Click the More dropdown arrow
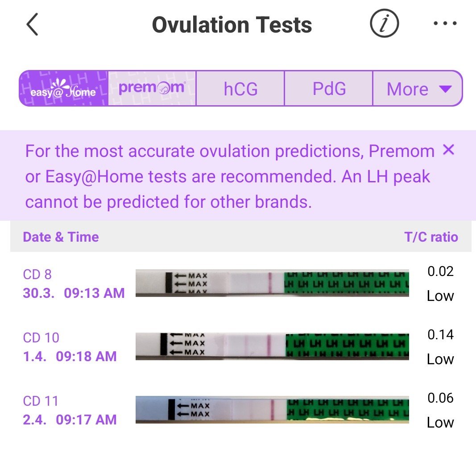Screen dimensions: 476x461 point(445,89)
